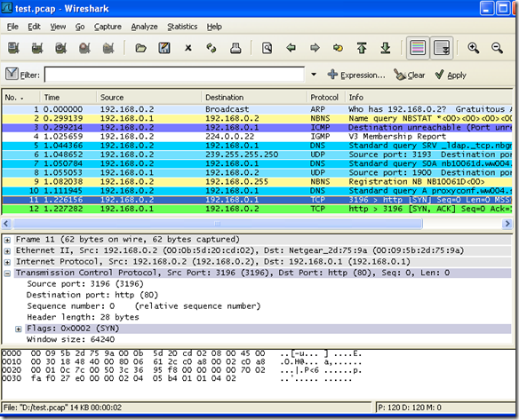Select packet 3 ICMP Destination unreachable row
The image size is (519, 420).
pos(257,128)
